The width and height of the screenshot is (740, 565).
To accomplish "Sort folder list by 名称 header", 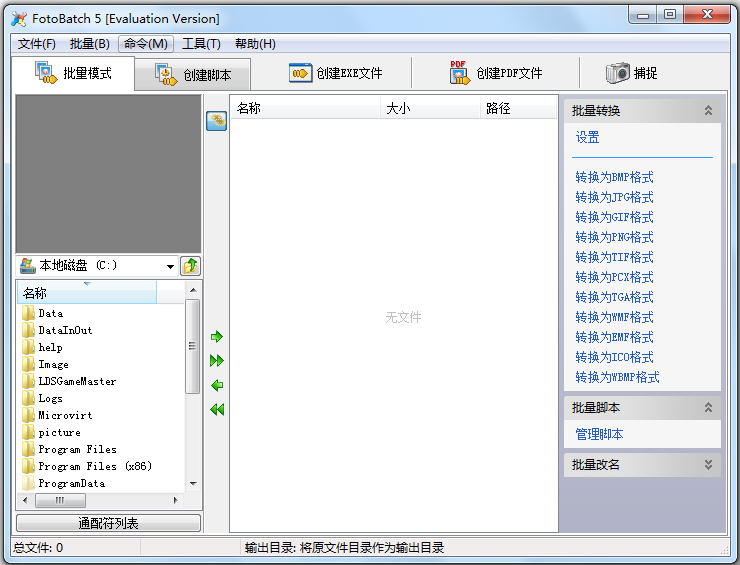I will point(87,293).
